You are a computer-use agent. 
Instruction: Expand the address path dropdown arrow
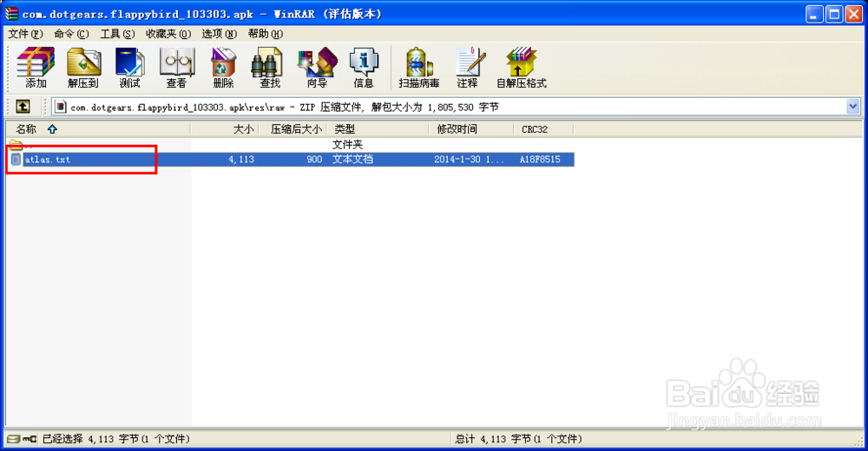(x=853, y=107)
